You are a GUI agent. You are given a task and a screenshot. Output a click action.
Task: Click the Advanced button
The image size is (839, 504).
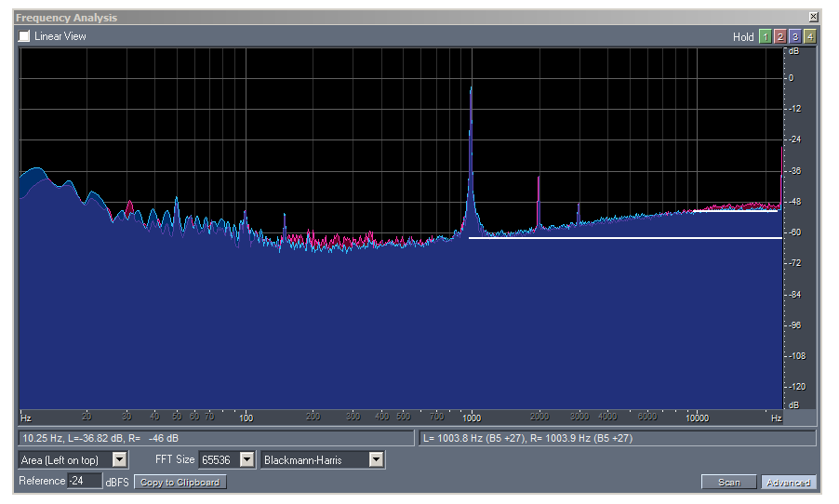click(x=788, y=482)
